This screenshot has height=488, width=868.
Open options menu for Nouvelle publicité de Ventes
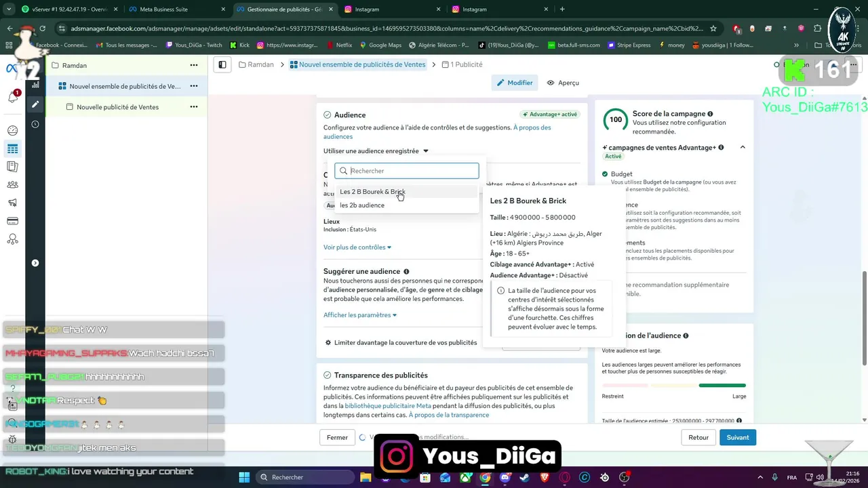coord(194,107)
